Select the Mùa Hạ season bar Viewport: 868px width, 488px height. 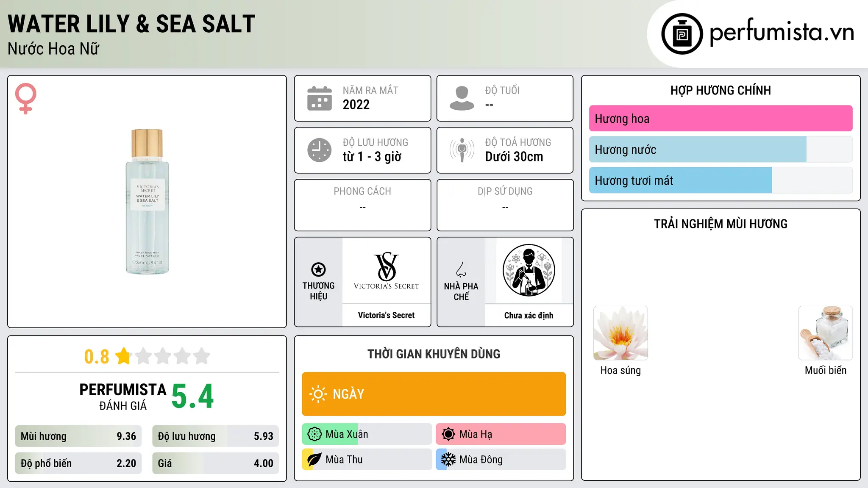point(501,434)
